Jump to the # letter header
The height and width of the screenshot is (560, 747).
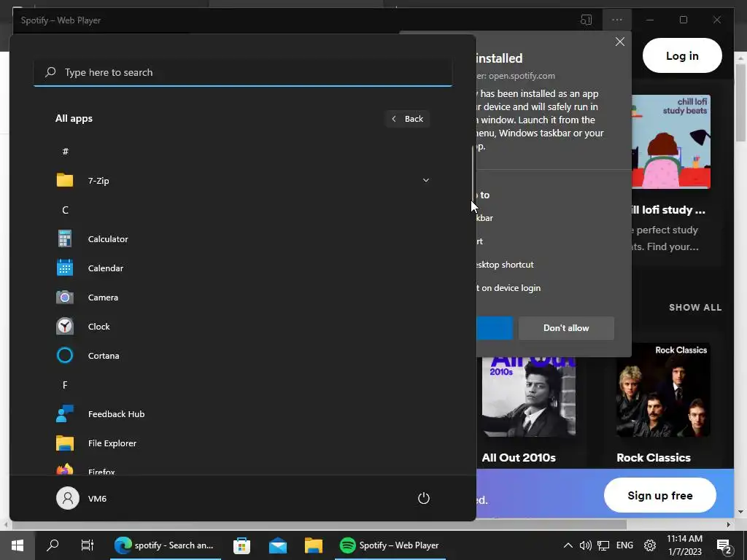click(x=65, y=151)
